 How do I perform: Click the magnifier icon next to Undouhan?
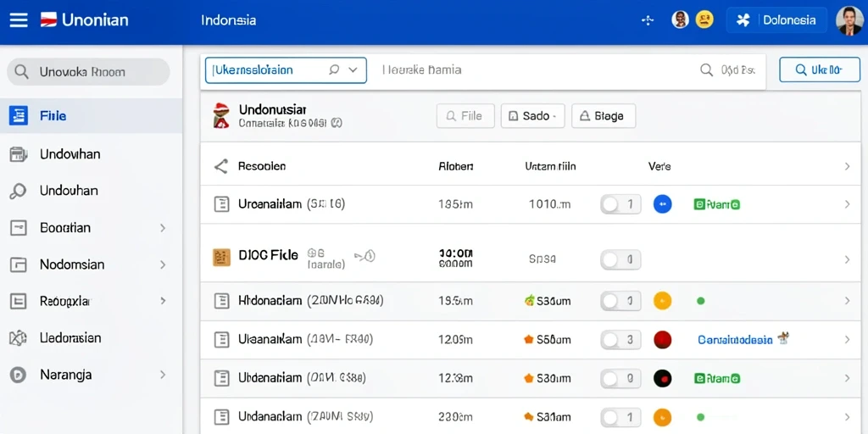pyautogui.click(x=19, y=191)
